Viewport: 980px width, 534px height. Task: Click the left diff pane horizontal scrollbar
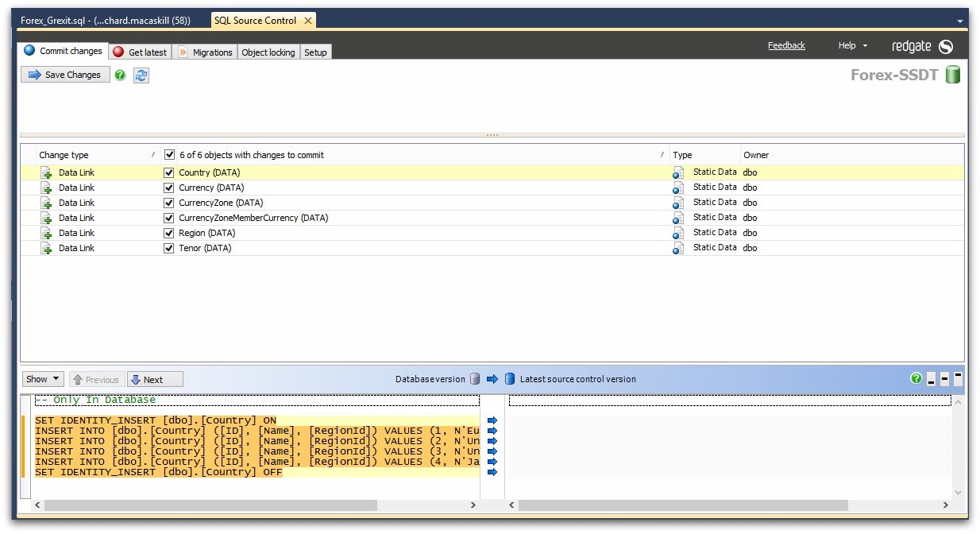(x=210, y=505)
